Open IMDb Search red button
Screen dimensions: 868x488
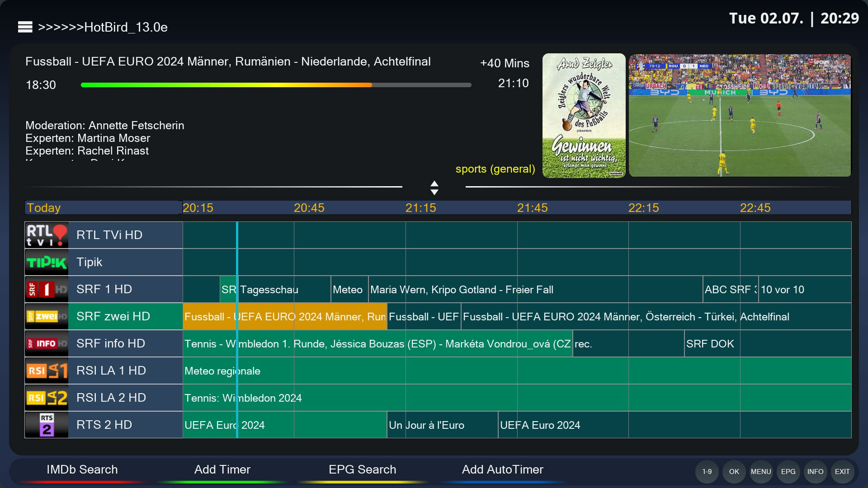[x=82, y=469]
